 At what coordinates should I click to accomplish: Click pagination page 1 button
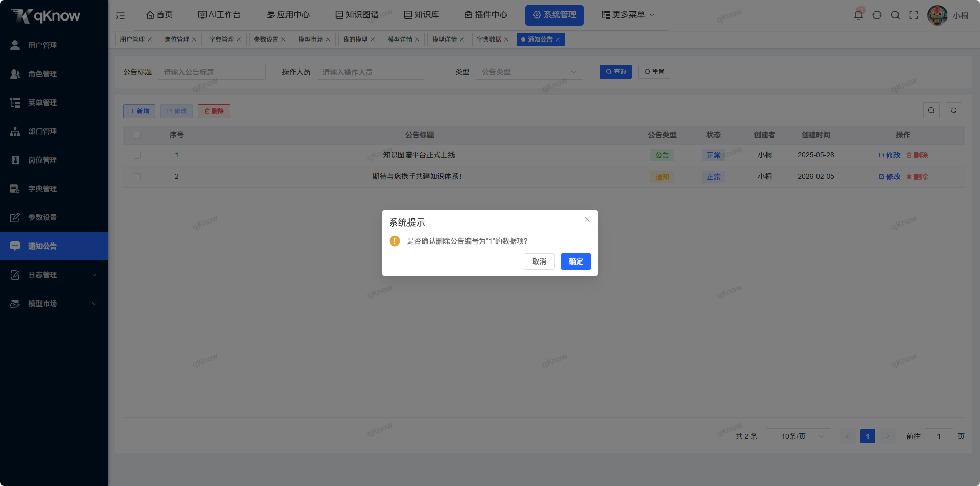(868, 436)
